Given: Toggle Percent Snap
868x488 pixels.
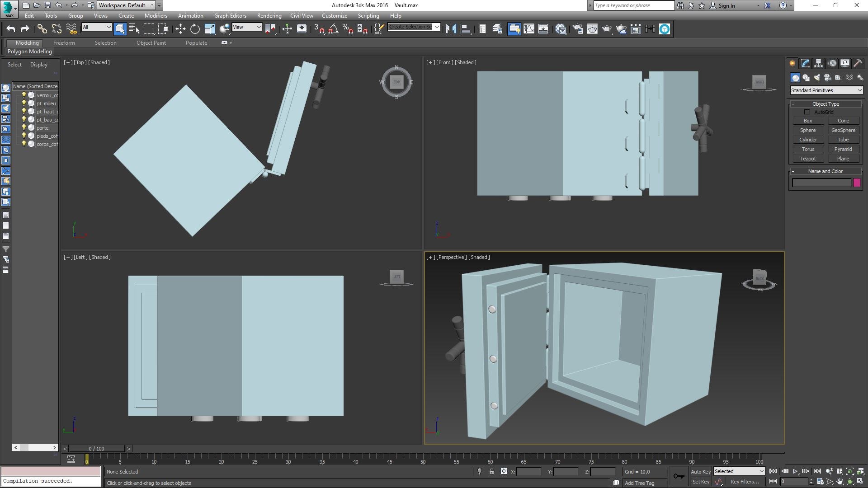Looking at the screenshot, I should pyautogui.click(x=348, y=29).
